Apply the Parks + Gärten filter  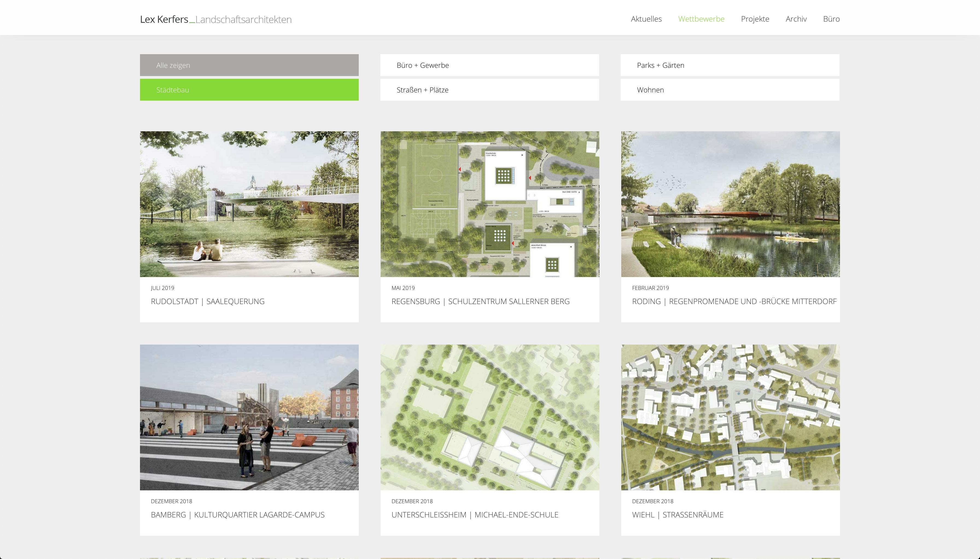(730, 65)
